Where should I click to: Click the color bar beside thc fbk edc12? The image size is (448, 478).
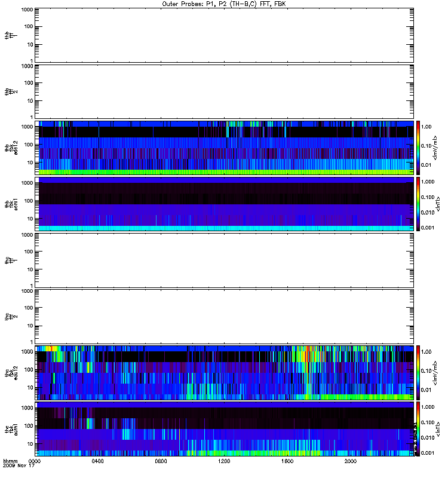[x=418, y=373]
